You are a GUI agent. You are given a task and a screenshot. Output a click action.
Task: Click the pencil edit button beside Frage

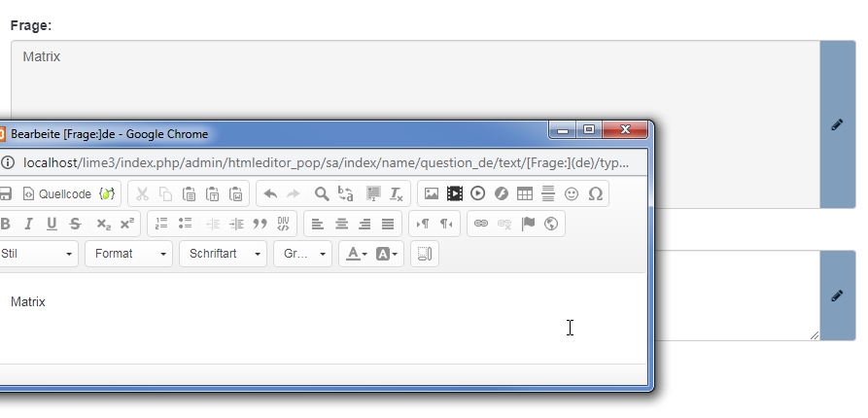[837, 124]
